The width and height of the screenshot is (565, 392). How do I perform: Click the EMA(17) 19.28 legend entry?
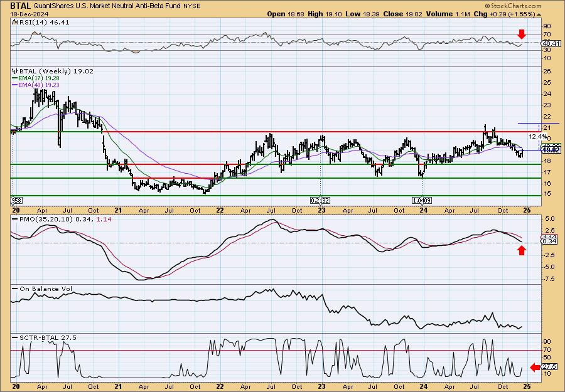36,78
